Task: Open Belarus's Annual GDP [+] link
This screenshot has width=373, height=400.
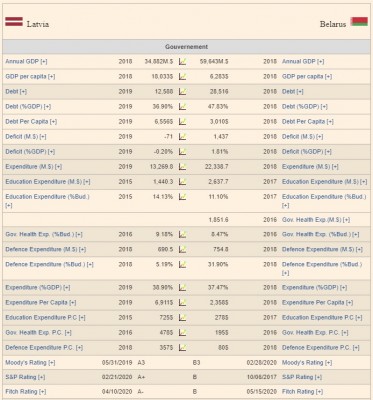Action: (x=303, y=62)
